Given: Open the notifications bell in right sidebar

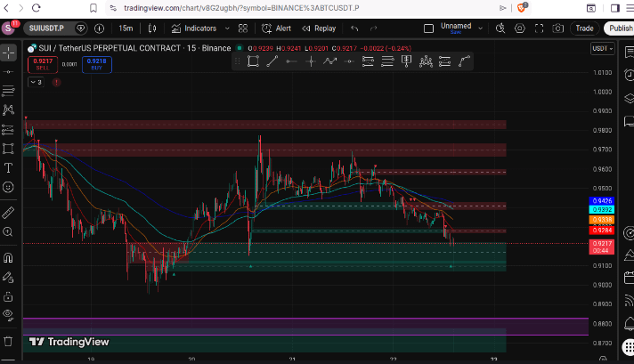Looking at the screenshot, I should (x=629, y=324).
